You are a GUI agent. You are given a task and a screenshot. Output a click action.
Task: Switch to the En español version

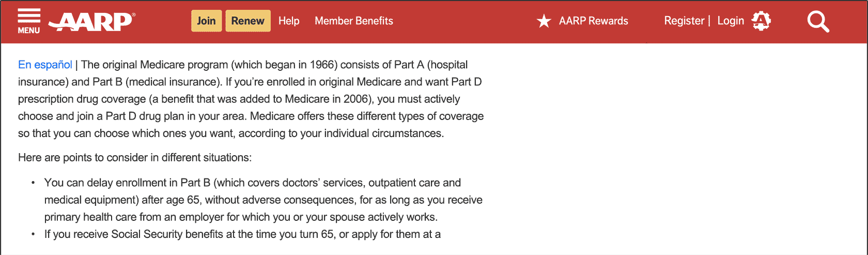[x=45, y=65]
